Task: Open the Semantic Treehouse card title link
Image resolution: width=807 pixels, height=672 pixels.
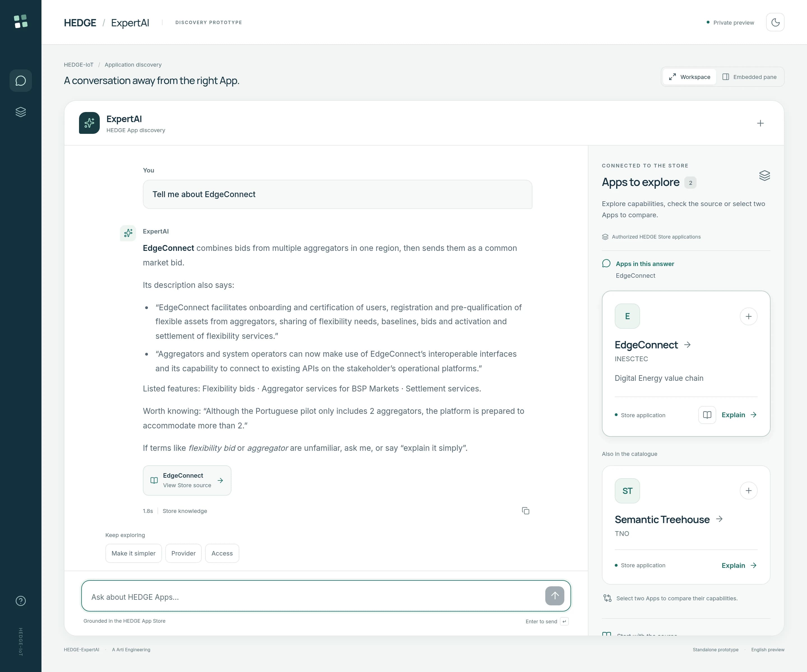Action: [x=669, y=520]
